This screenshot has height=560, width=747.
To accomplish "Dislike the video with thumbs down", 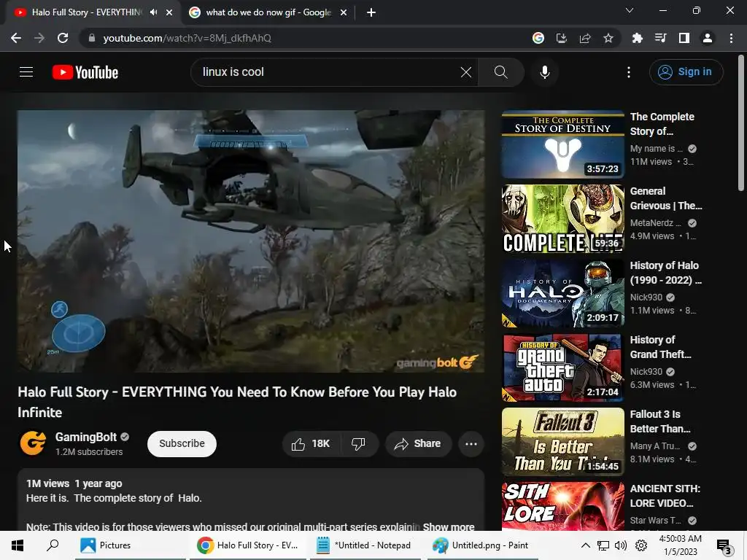I will point(359,444).
